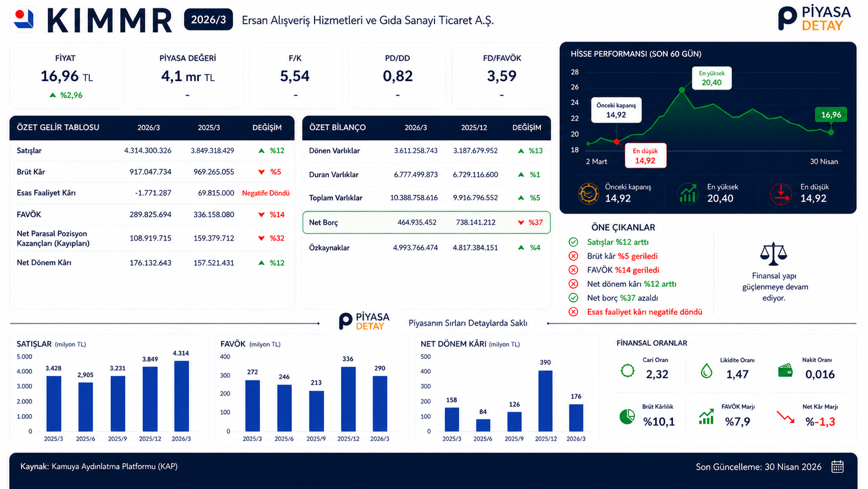Click the PD/DD value 0,82
Viewport: 868px width, 489px height.
coord(398,76)
